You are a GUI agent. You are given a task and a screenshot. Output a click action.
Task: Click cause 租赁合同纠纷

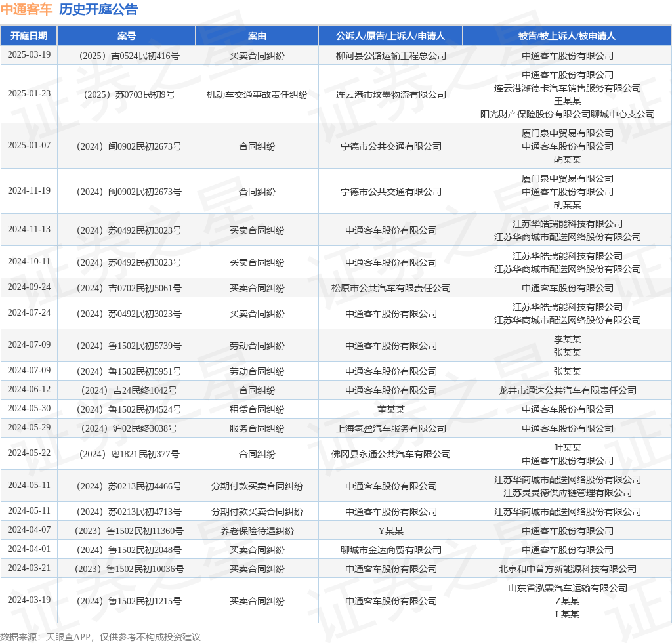[257, 409]
